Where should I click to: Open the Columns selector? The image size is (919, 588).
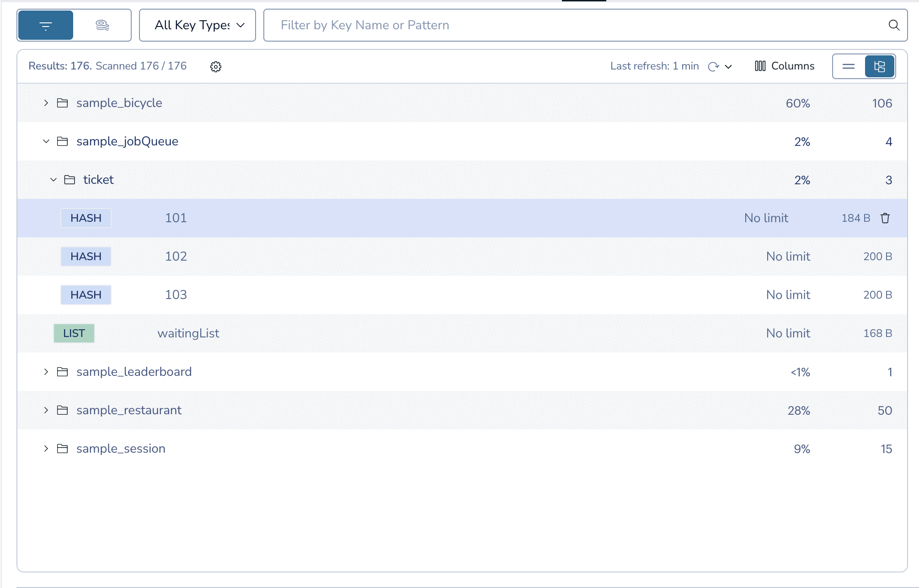coord(785,66)
